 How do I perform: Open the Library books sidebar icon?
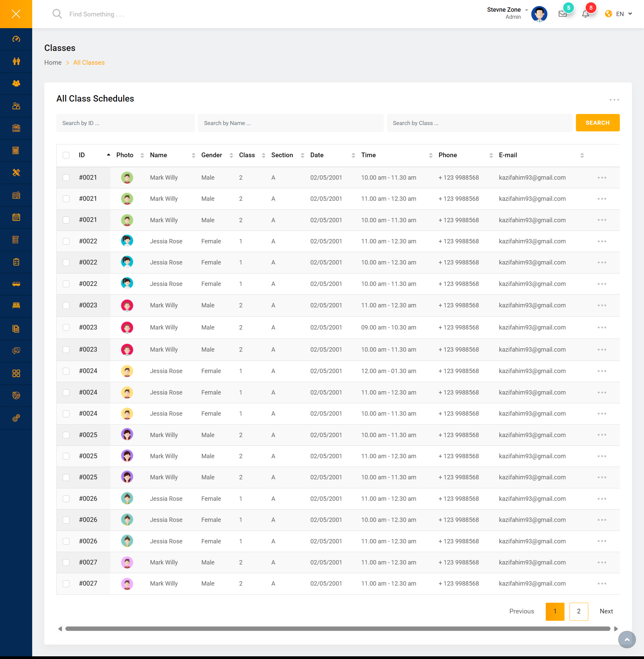click(x=16, y=128)
